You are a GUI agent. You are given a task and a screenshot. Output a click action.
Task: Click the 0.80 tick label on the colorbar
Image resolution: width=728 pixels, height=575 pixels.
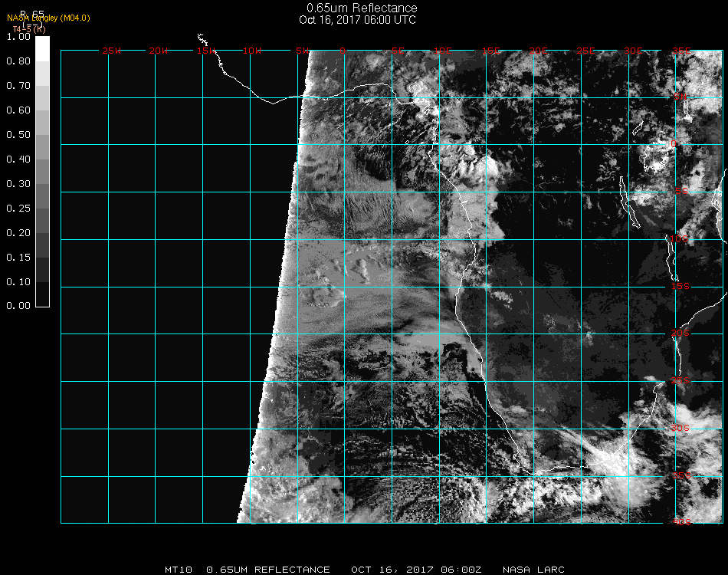[x=18, y=61]
